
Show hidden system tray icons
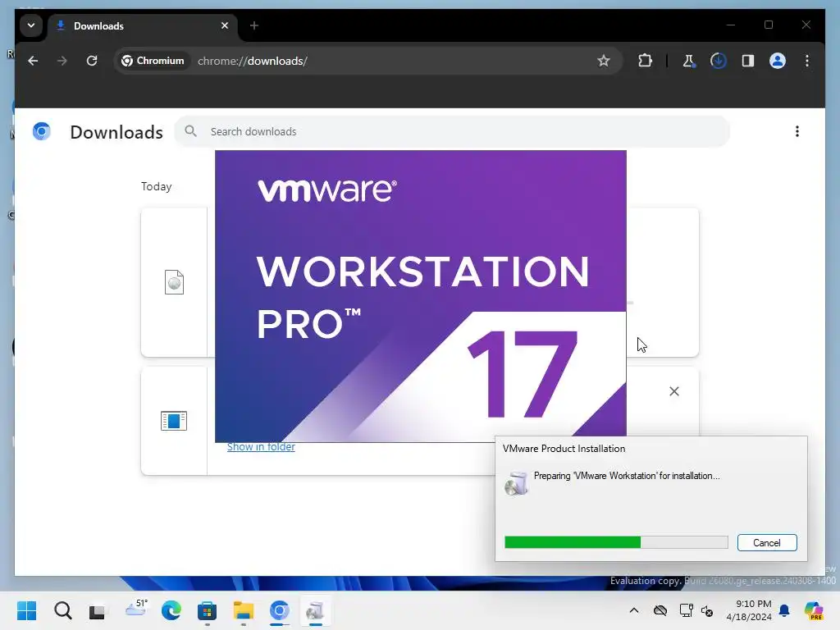tap(634, 610)
